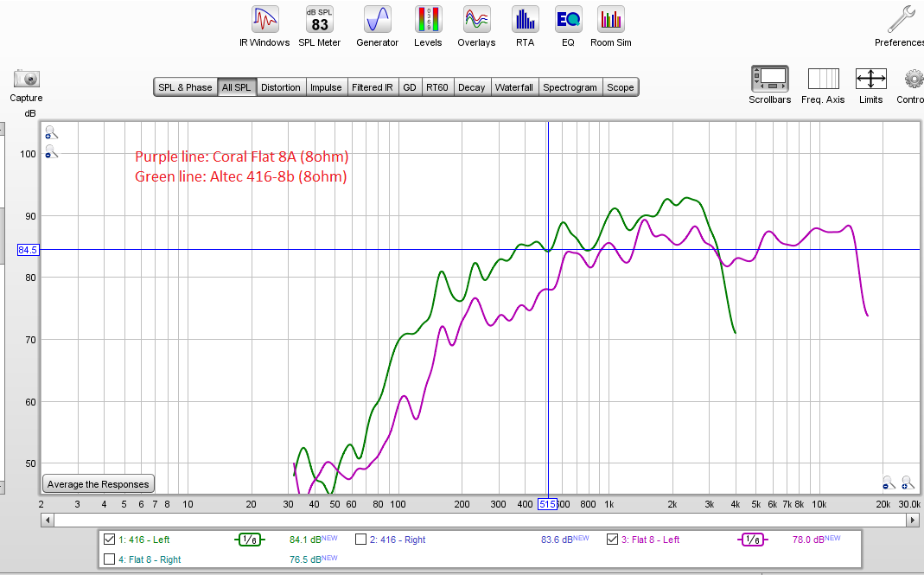This screenshot has height=575, width=924.
Task: Click the 515 Hz cursor frequency readout
Action: click(x=547, y=504)
